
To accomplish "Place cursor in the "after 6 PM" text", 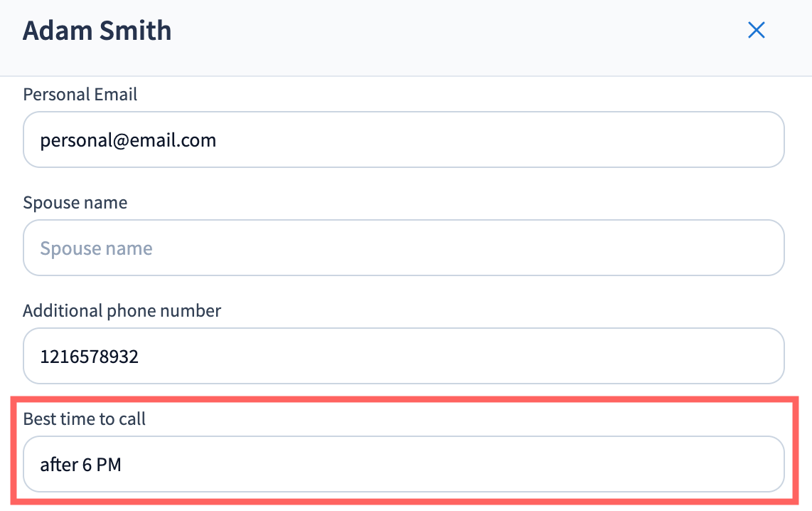I will tap(80, 465).
